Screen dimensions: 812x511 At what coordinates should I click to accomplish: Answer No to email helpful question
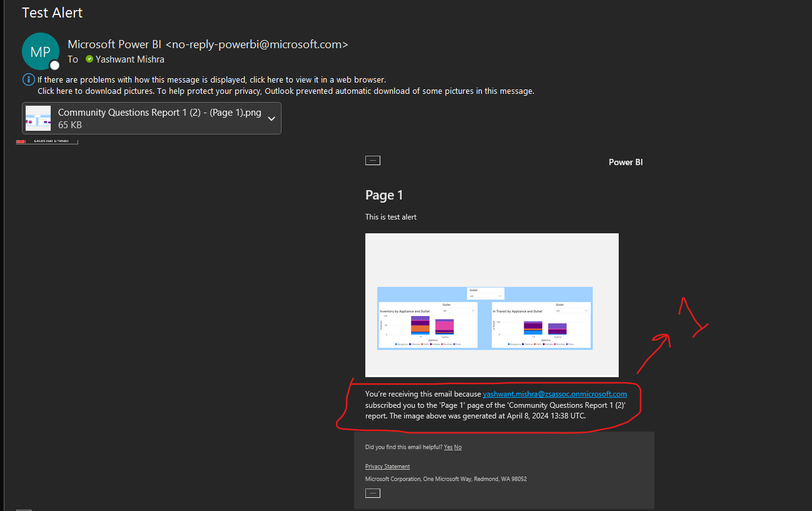pyautogui.click(x=458, y=447)
